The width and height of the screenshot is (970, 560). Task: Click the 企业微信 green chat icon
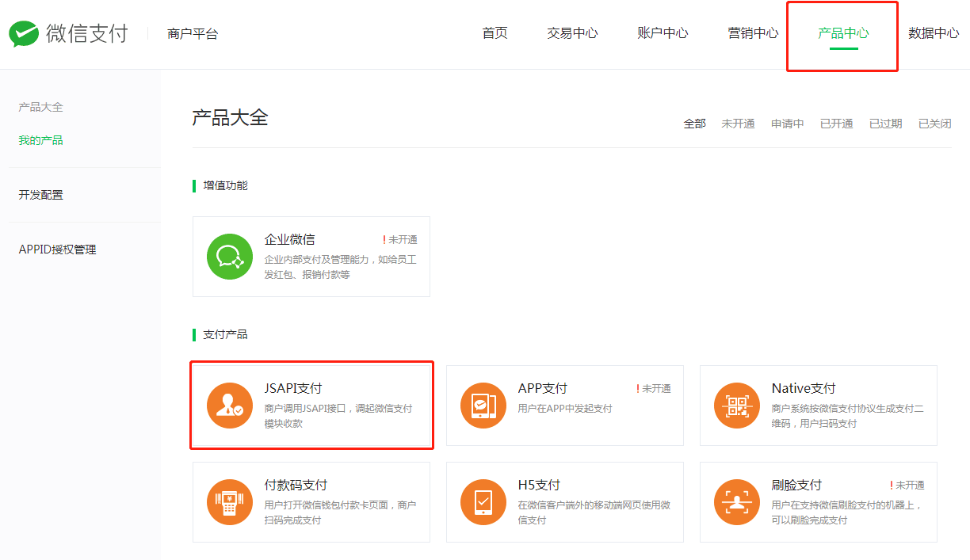pyautogui.click(x=230, y=257)
